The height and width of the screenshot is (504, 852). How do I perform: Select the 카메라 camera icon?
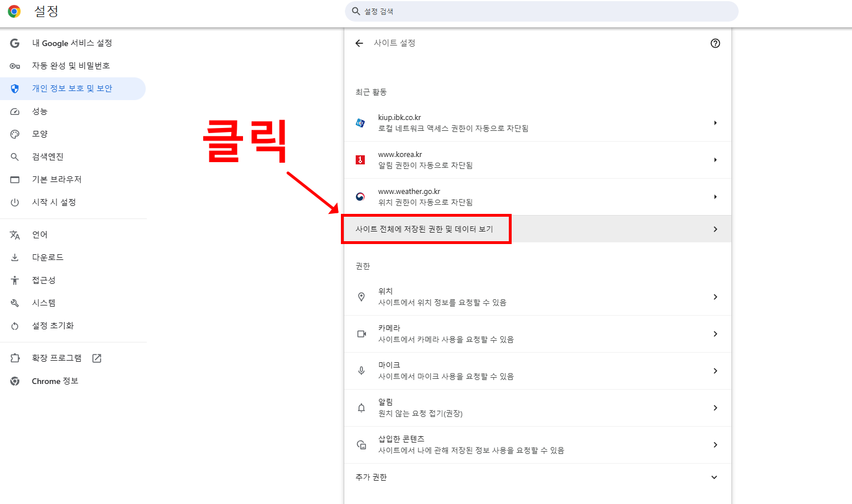[361, 333]
